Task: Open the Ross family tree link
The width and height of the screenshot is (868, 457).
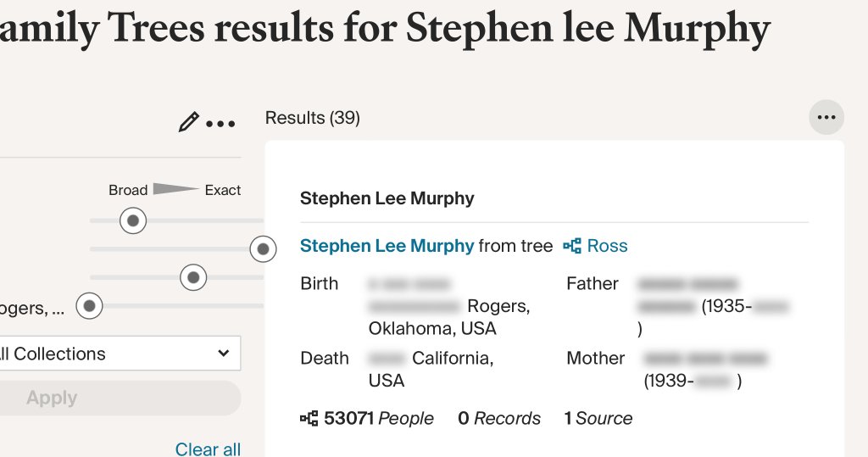Action: pyautogui.click(x=607, y=246)
